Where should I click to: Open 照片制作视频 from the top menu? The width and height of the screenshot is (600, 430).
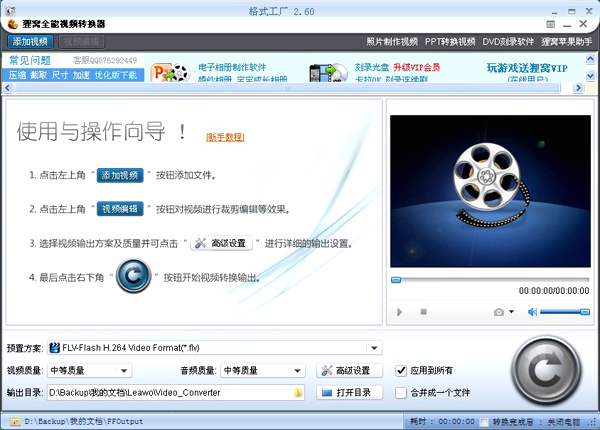[x=392, y=42]
